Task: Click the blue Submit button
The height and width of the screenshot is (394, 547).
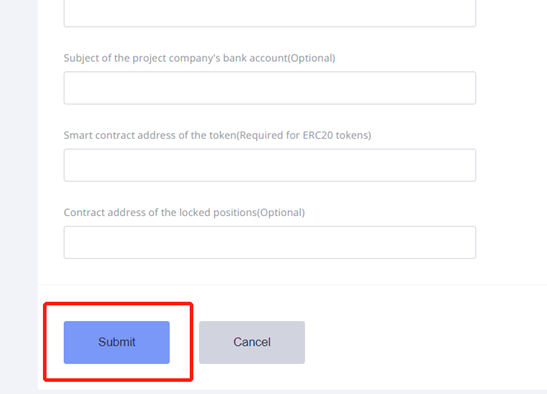Action: pyautogui.click(x=117, y=342)
